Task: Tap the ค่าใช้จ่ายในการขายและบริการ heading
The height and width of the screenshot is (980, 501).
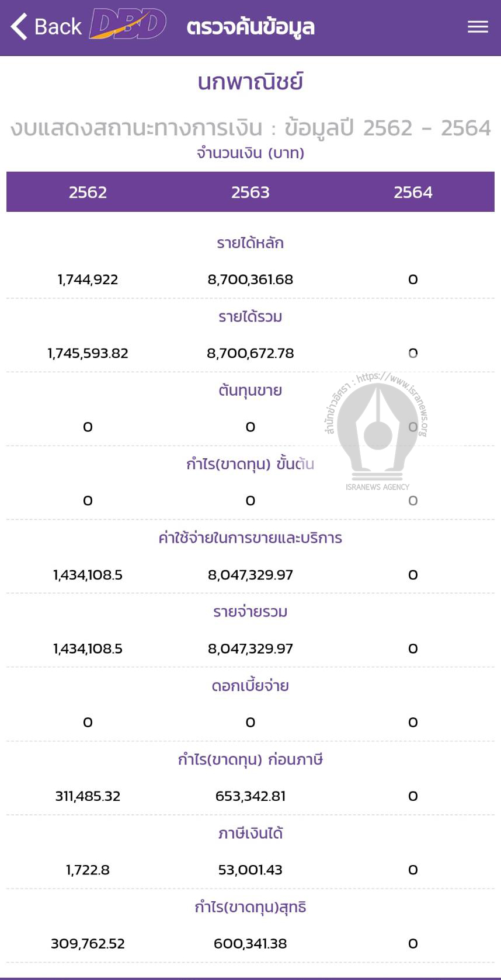Action: (x=250, y=538)
